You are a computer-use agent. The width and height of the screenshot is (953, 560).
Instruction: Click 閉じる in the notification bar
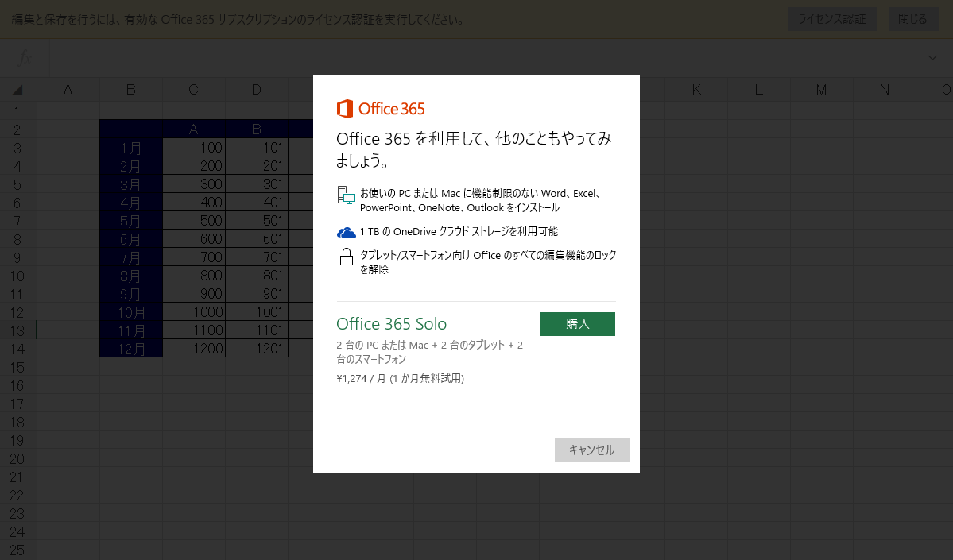click(913, 19)
